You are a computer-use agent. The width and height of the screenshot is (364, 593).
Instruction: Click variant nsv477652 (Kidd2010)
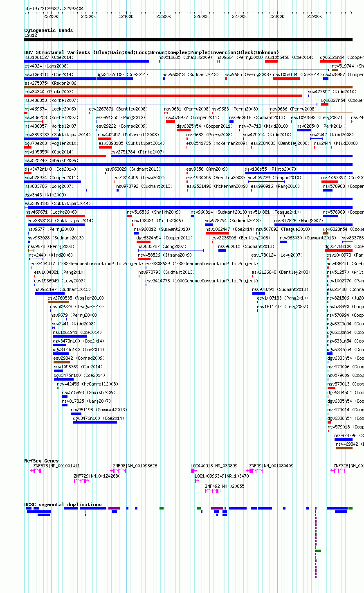pos(332,92)
